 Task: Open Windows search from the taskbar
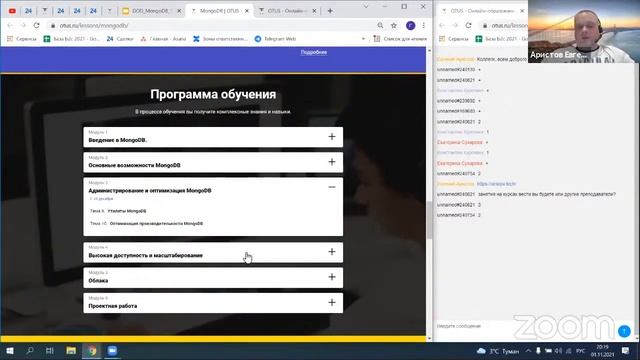pos(30,351)
